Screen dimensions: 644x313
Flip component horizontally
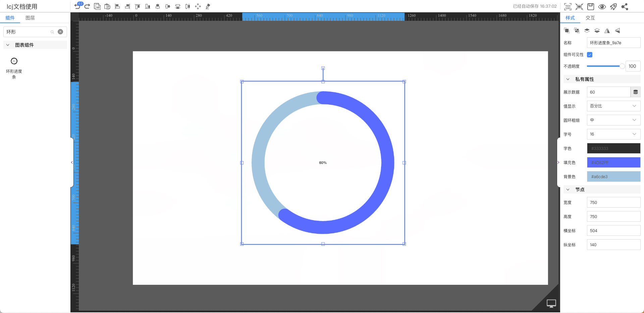point(607,31)
